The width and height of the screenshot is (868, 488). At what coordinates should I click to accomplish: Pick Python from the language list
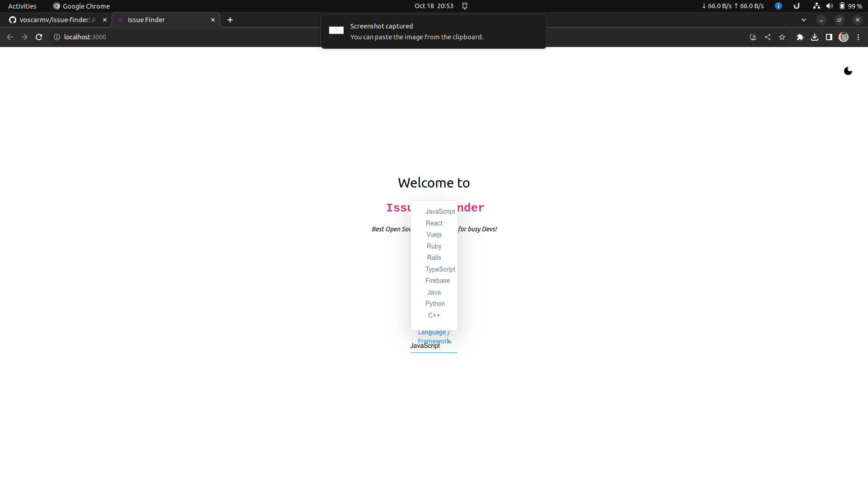[x=435, y=304]
